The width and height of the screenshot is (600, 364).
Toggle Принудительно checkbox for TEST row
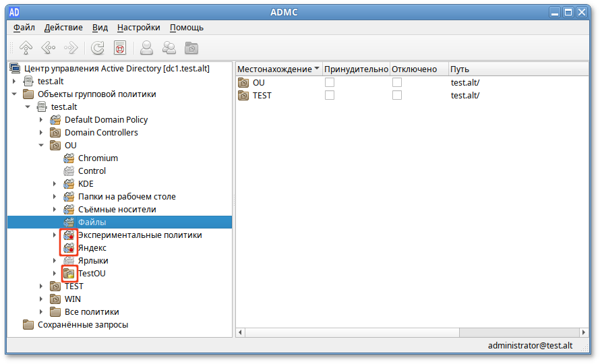pos(330,95)
